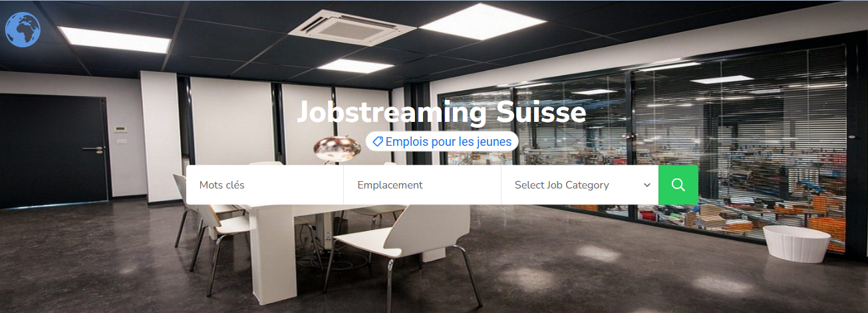Screen dimensions: 868x313
Task: Click the wall thermostat beside the dark door
Action: (119, 130)
